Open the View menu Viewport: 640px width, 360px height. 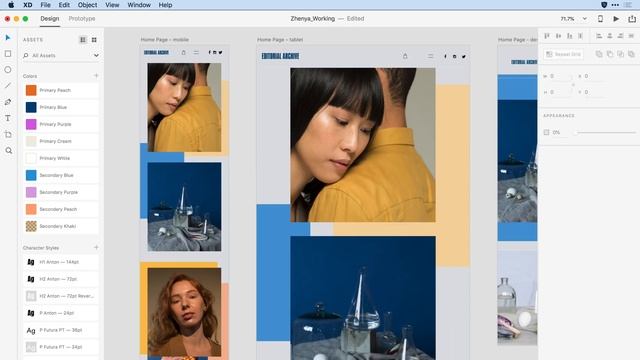(112, 5)
